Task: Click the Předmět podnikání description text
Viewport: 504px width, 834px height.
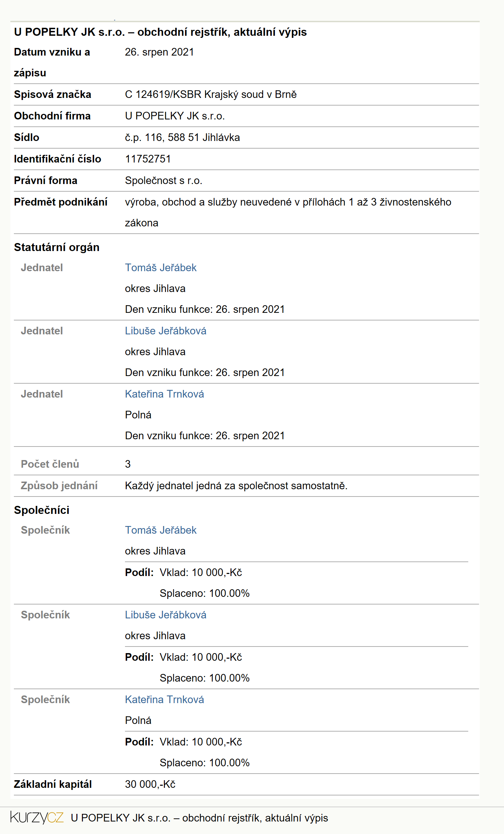Action: coord(288,212)
